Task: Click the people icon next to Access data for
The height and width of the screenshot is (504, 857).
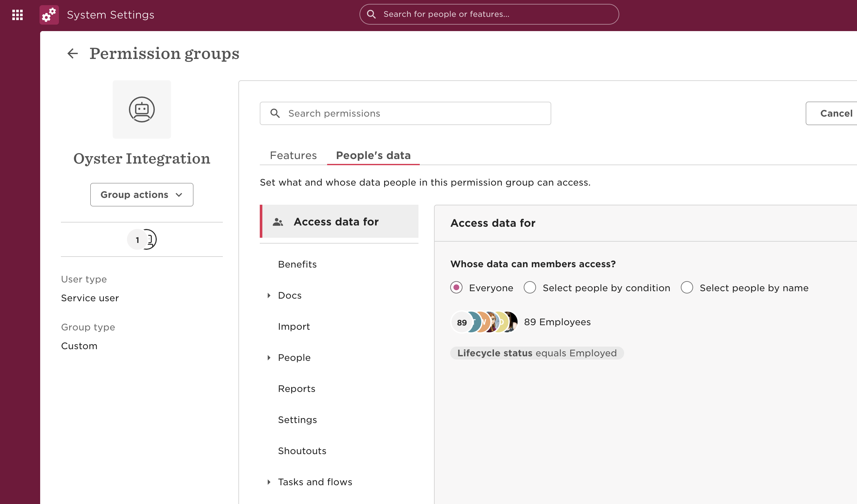Action: 278,222
